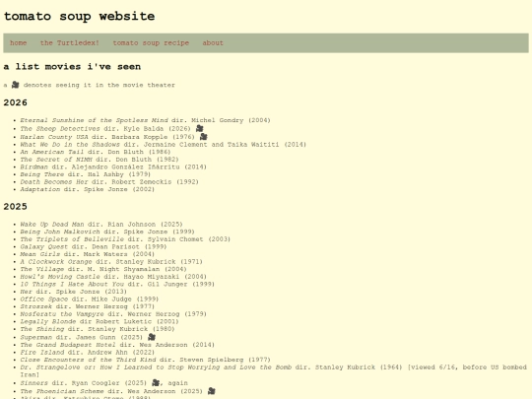The height and width of the screenshot is (399, 532).
Task: Click The Triplets of Belleville entry
Action: pyautogui.click(x=125, y=239)
